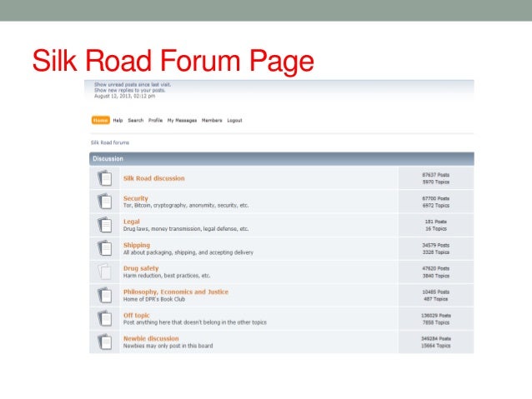
Task: Open the Members menu item
Action: click(212, 120)
